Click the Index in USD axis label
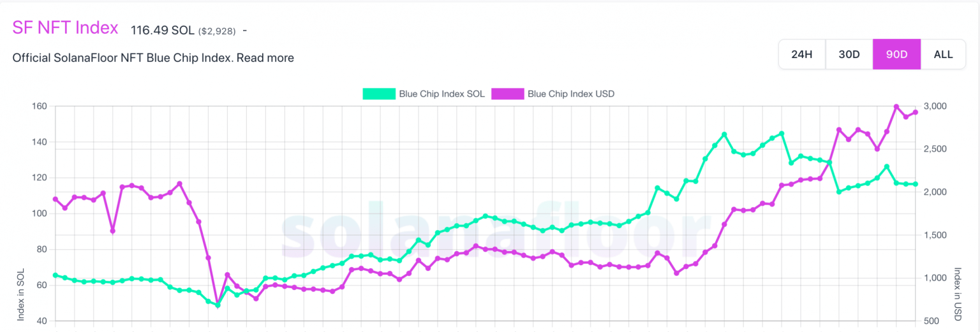 click(x=958, y=294)
